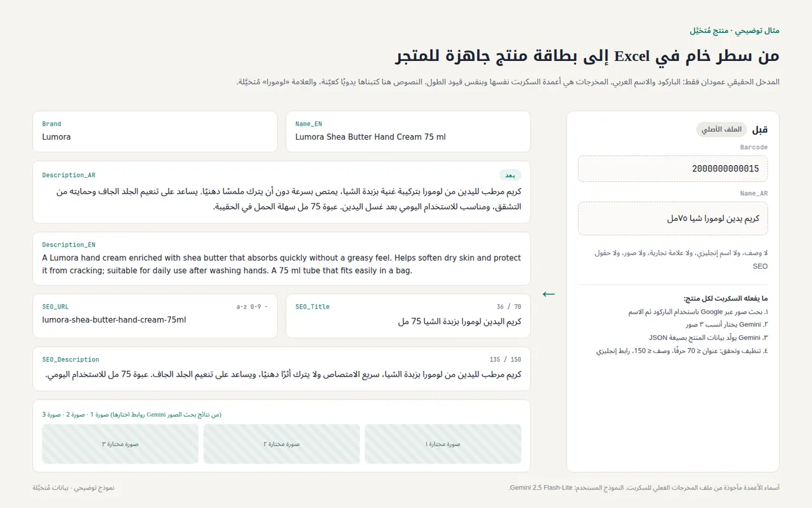This screenshot has width=812, height=508.
Task: Click the Arabic description paragraph under Description_AR
Action: pyautogui.click(x=289, y=199)
